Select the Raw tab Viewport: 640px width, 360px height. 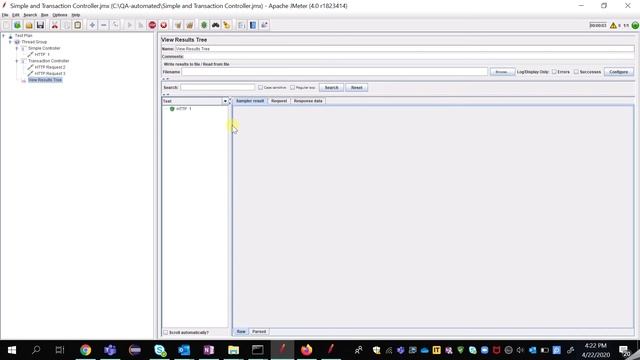(241, 332)
